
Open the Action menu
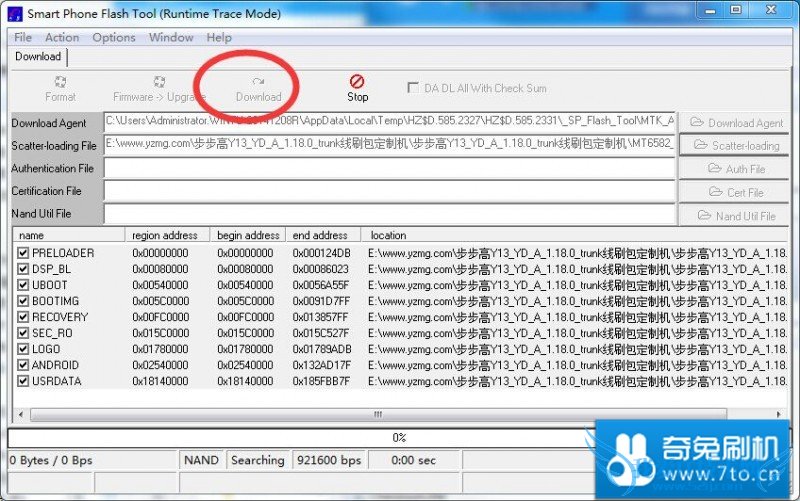[62, 37]
